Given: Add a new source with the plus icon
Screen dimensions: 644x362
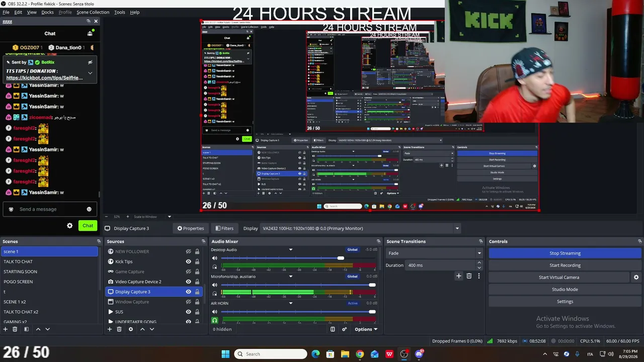Looking at the screenshot, I should (109, 329).
